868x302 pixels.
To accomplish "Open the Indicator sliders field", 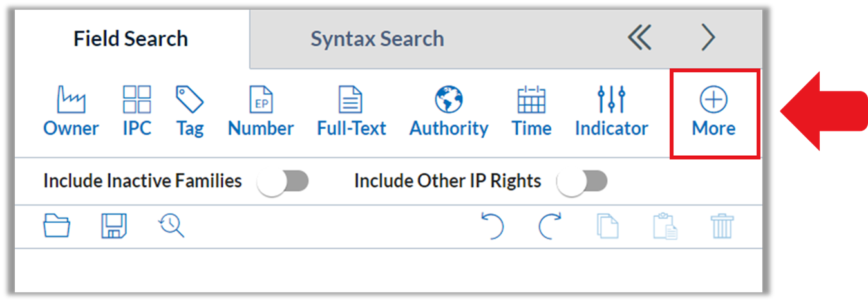I will tap(611, 111).
